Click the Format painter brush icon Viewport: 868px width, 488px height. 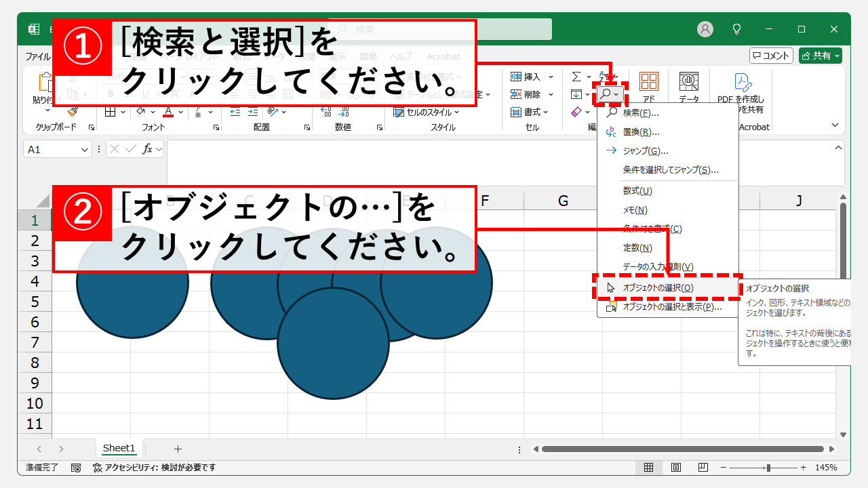[x=73, y=112]
